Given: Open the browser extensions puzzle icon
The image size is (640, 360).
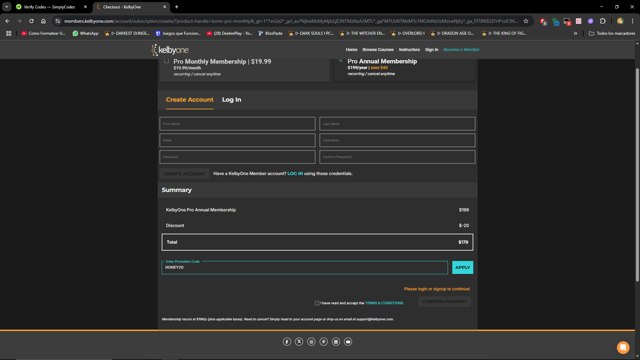Looking at the screenshot, I should 602,21.
